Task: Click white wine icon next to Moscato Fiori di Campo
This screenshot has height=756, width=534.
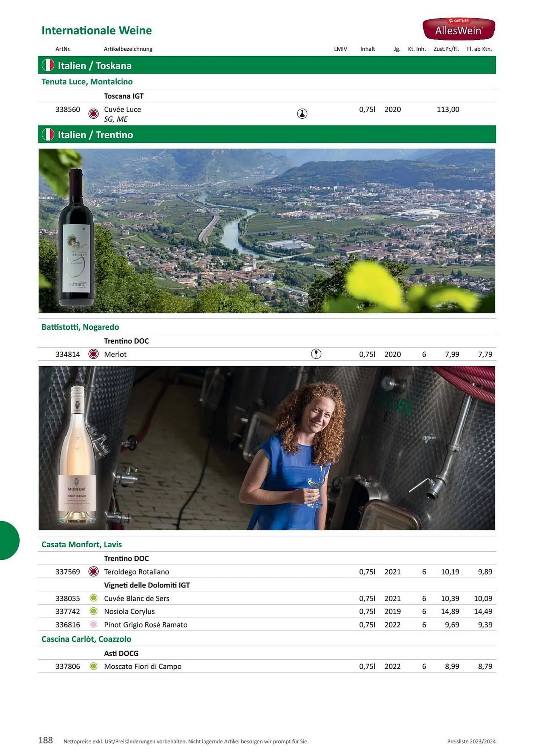Action: [x=94, y=666]
